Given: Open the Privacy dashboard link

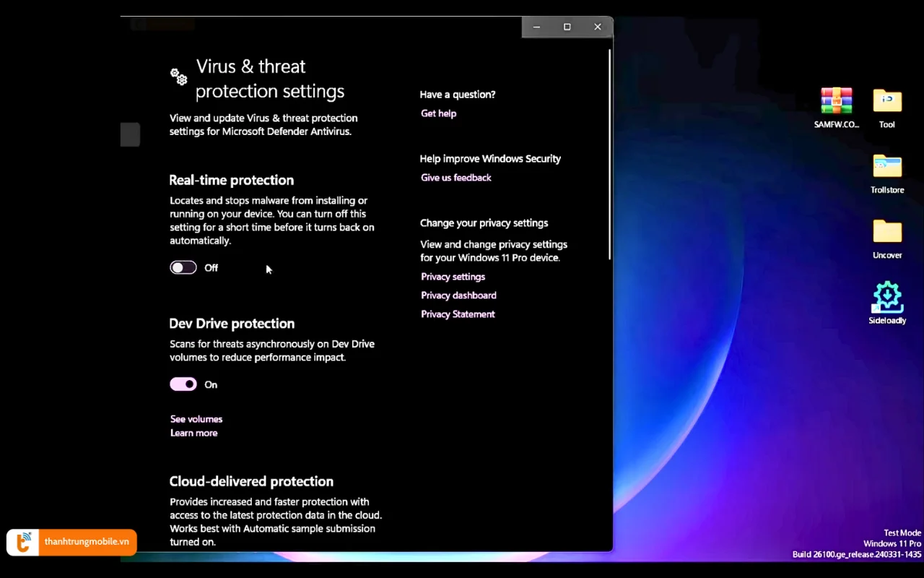Looking at the screenshot, I should [458, 296].
